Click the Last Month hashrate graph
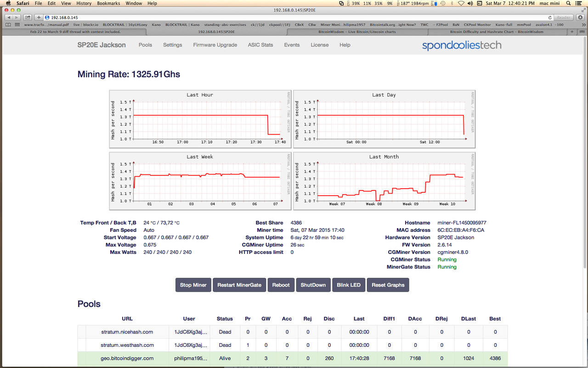The height and width of the screenshot is (368, 588). [x=384, y=181]
